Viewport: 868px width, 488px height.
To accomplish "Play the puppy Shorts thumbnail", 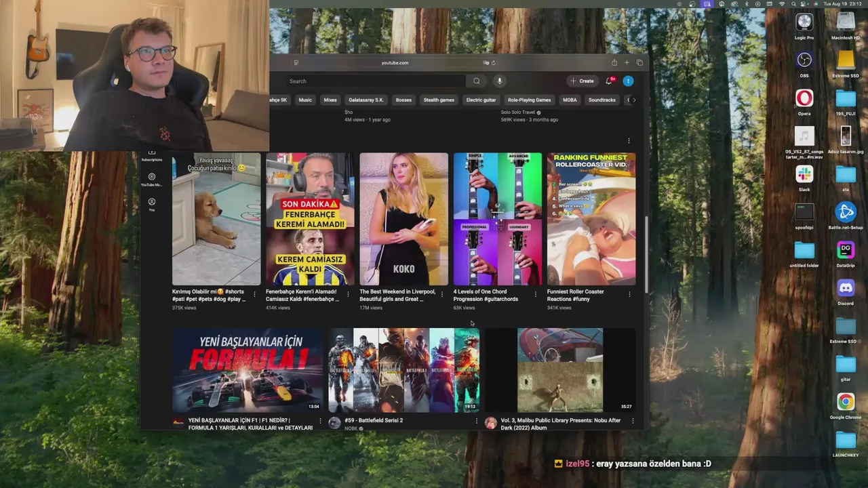I will point(216,219).
